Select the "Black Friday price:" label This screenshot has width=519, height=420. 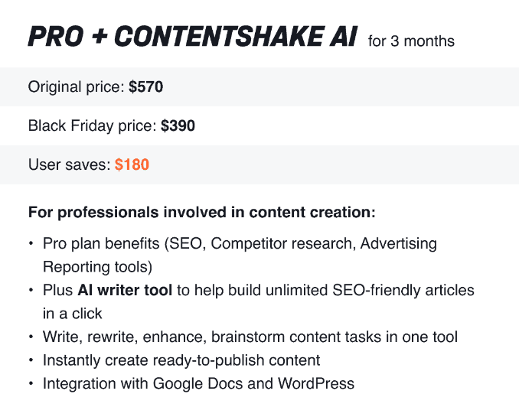tap(93, 125)
